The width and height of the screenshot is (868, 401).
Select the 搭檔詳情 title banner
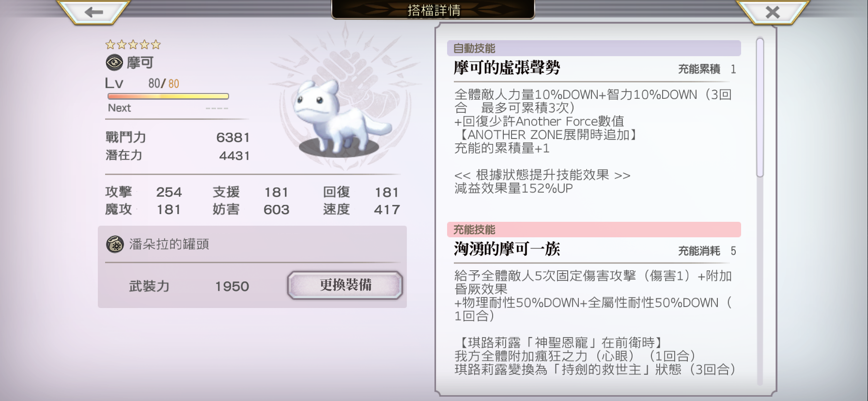coord(434,10)
